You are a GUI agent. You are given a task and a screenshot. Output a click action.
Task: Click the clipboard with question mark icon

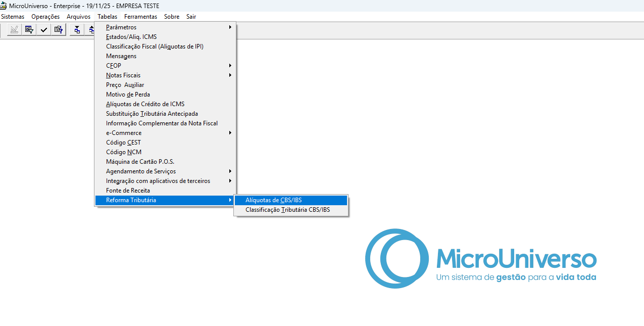pos(59,30)
